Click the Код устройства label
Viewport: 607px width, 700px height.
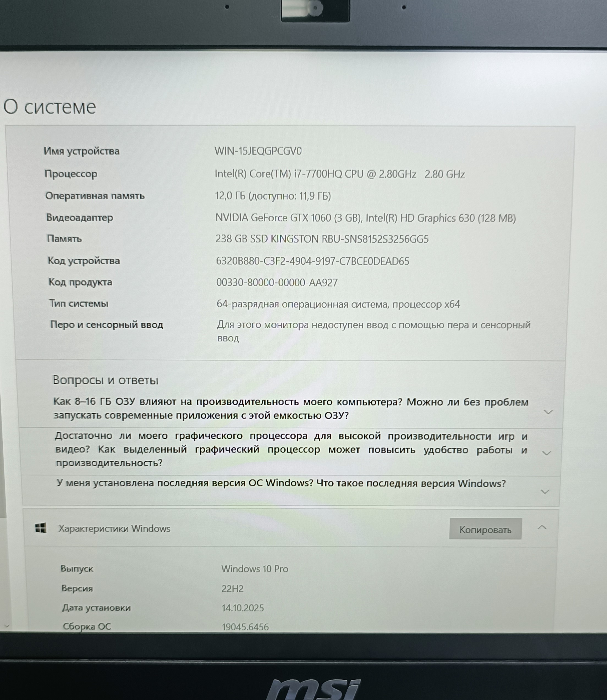click(84, 261)
